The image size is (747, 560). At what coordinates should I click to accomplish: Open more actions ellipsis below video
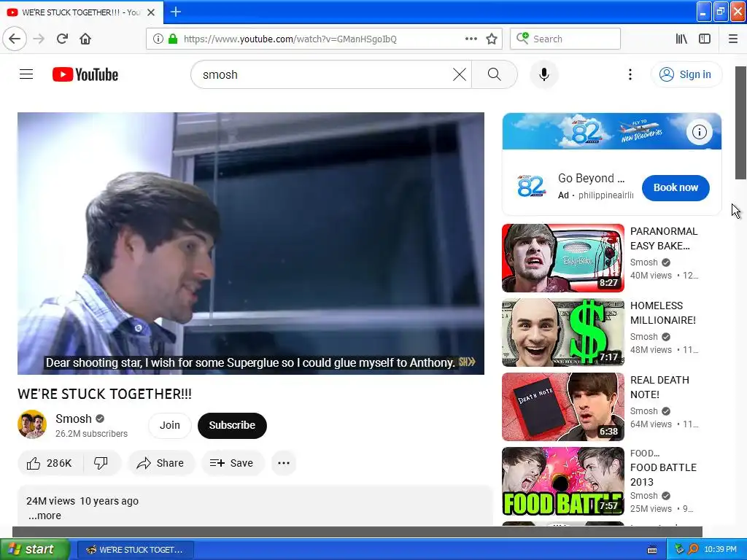click(x=284, y=463)
